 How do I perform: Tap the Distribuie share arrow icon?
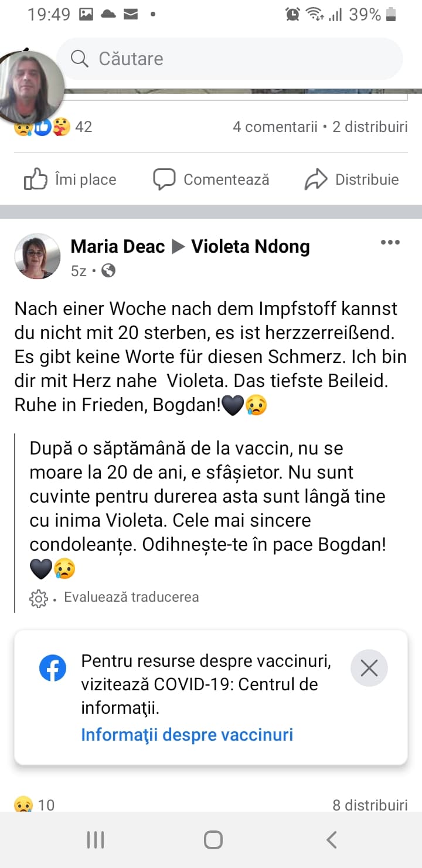316,179
